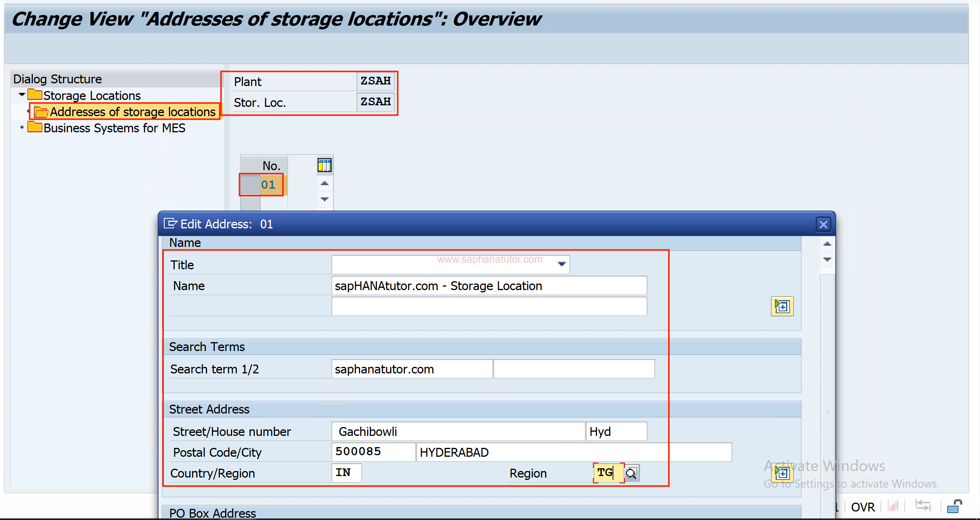
Task: Click City field containing HYDERABAD
Action: 574,452
